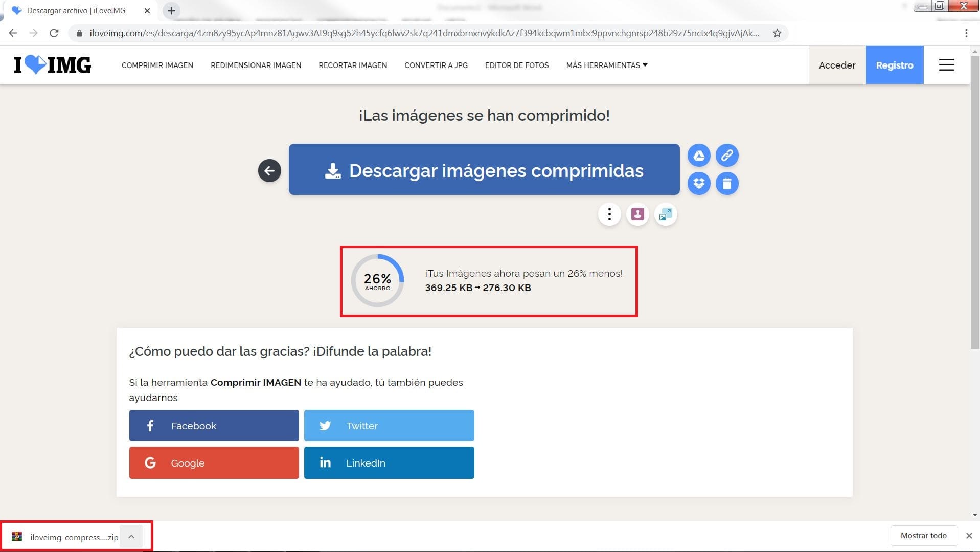
Task: Click the address bar URL
Action: pyautogui.click(x=424, y=33)
